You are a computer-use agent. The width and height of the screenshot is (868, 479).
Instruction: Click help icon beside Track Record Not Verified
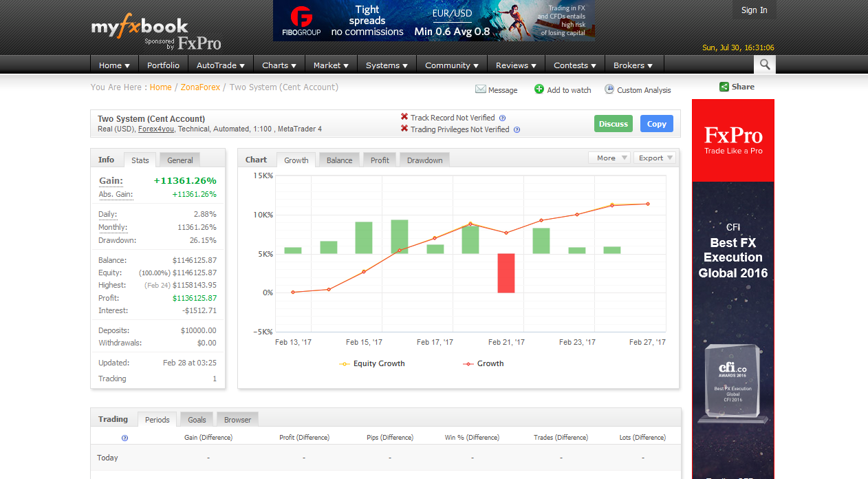(502, 118)
